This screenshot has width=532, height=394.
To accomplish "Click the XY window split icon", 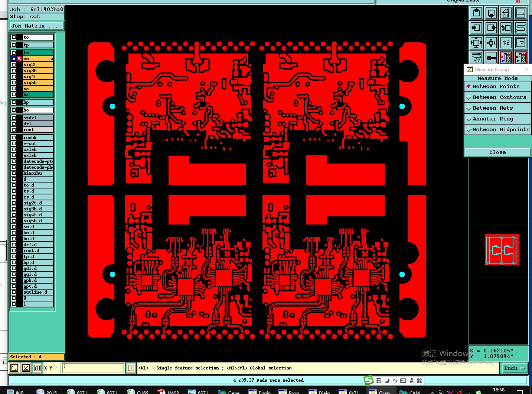I will (x=521, y=13).
